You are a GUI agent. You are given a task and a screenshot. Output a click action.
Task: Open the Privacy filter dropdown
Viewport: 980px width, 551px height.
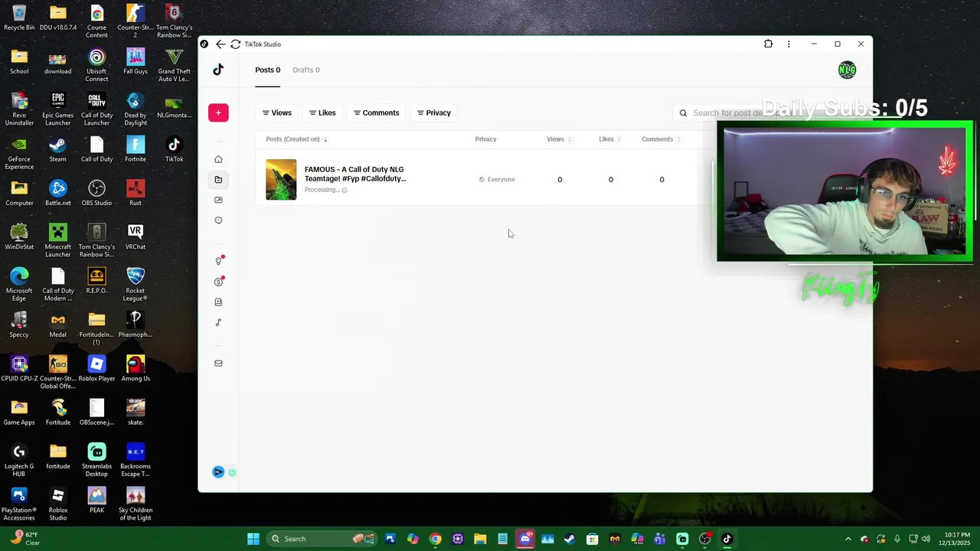tap(433, 112)
